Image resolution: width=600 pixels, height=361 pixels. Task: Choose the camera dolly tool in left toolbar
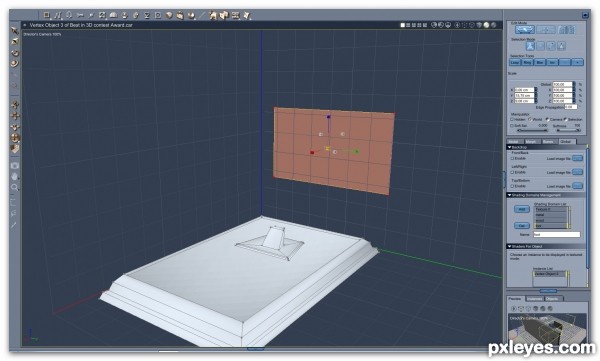[x=15, y=166]
